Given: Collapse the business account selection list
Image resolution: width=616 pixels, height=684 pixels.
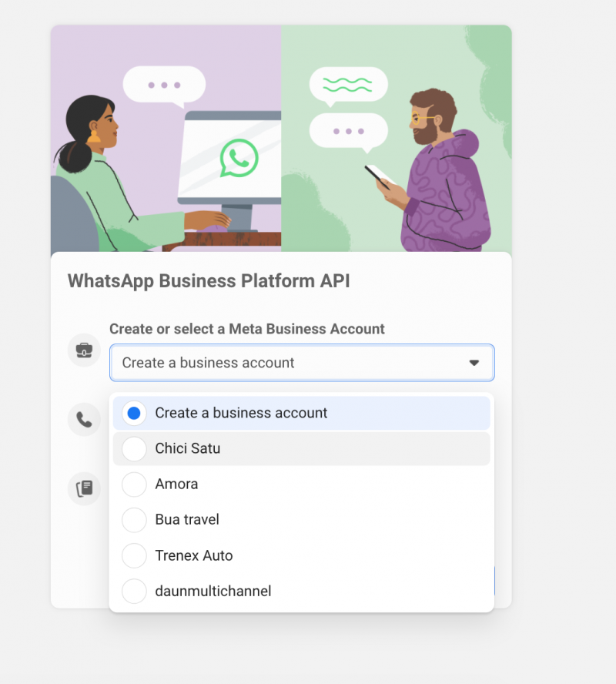Looking at the screenshot, I should coord(474,362).
